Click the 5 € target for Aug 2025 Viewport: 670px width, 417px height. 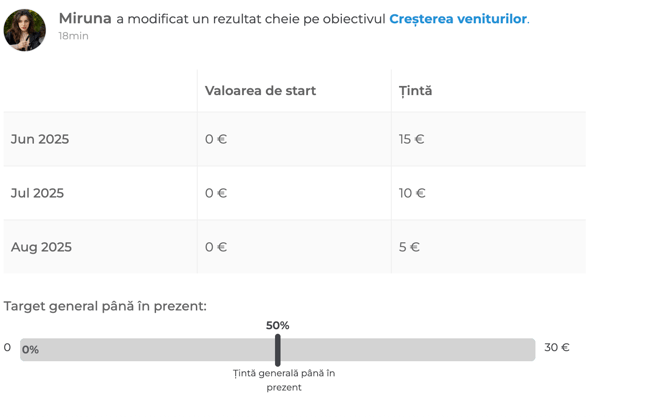409,247
